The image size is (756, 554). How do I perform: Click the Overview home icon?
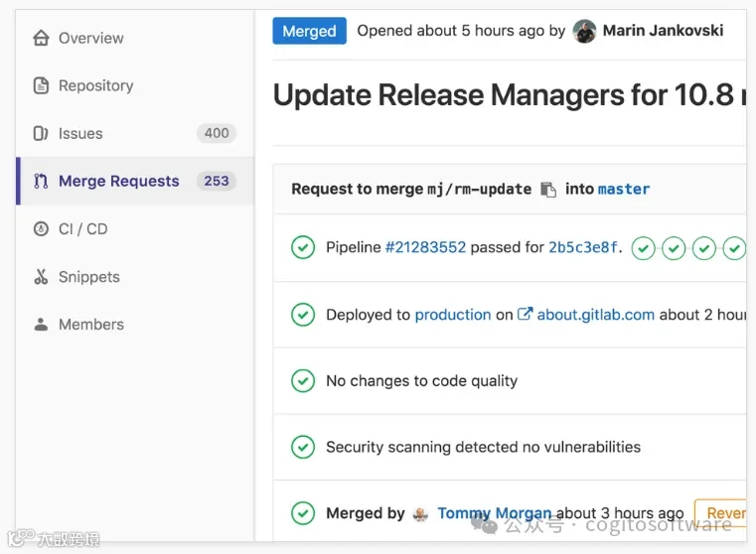coord(41,38)
